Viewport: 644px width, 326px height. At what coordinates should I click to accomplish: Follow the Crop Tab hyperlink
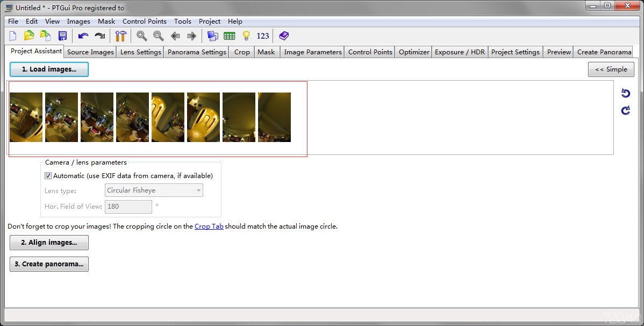(x=209, y=226)
